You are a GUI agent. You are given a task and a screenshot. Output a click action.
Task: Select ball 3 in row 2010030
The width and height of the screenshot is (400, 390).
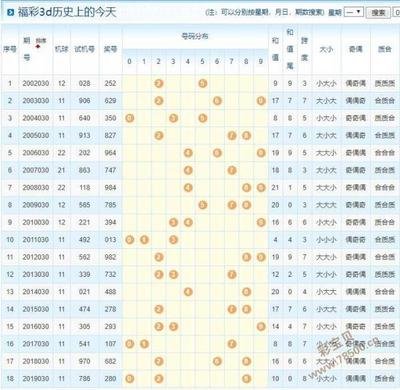click(x=173, y=222)
